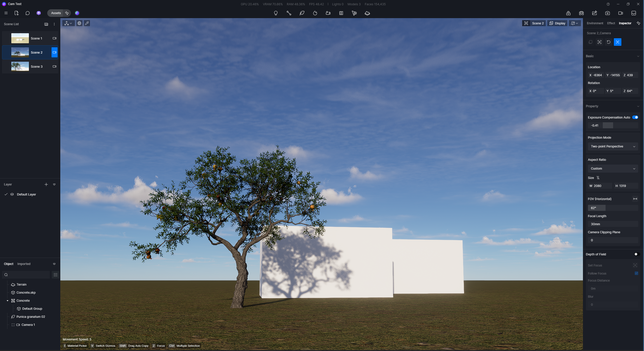Click the light bulb lighting tool icon

[x=276, y=13]
